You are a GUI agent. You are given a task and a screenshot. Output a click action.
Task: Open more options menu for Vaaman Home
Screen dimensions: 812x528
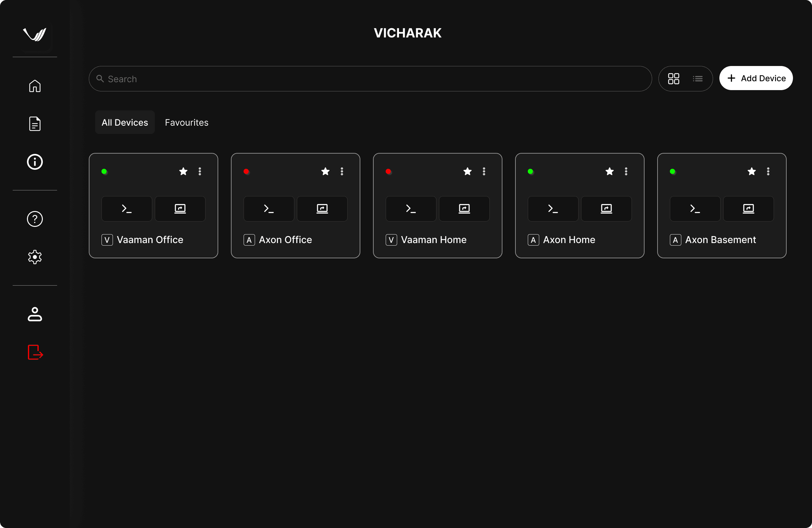pos(484,171)
